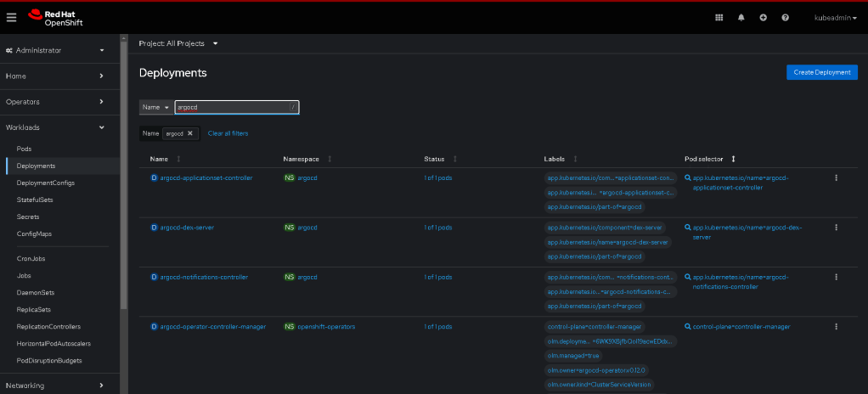Open the kubeadmin user menu
868x394 pixels.
[x=836, y=18]
